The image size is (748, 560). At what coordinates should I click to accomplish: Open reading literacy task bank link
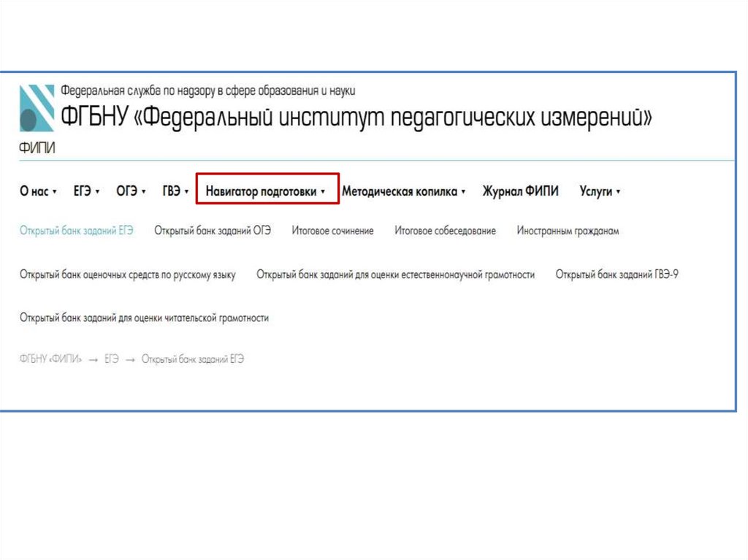144,318
